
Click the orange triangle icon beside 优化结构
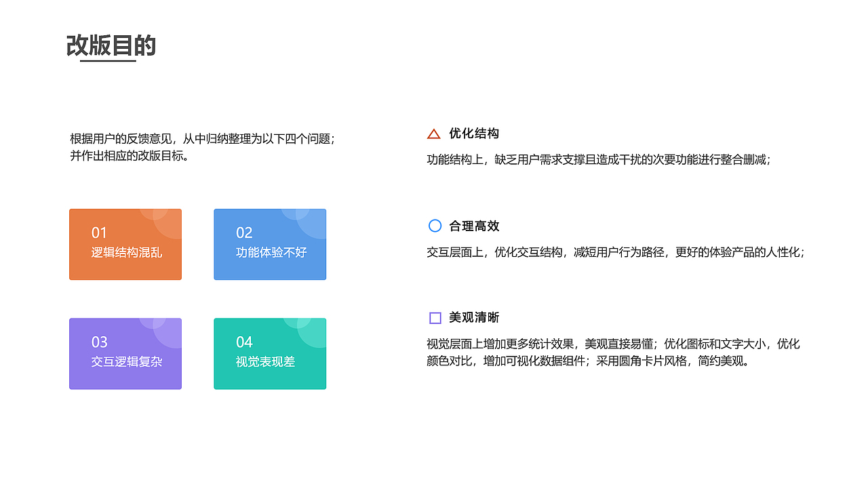(x=434, y=134)
